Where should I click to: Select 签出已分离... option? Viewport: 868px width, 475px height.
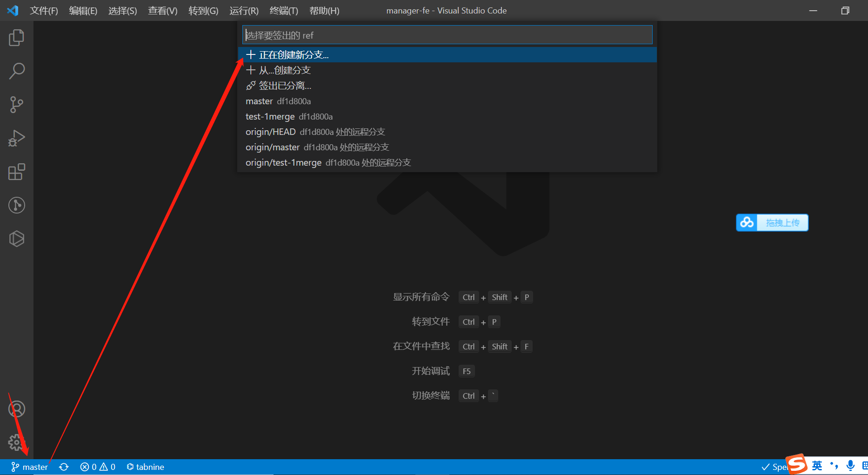(447, 86)
